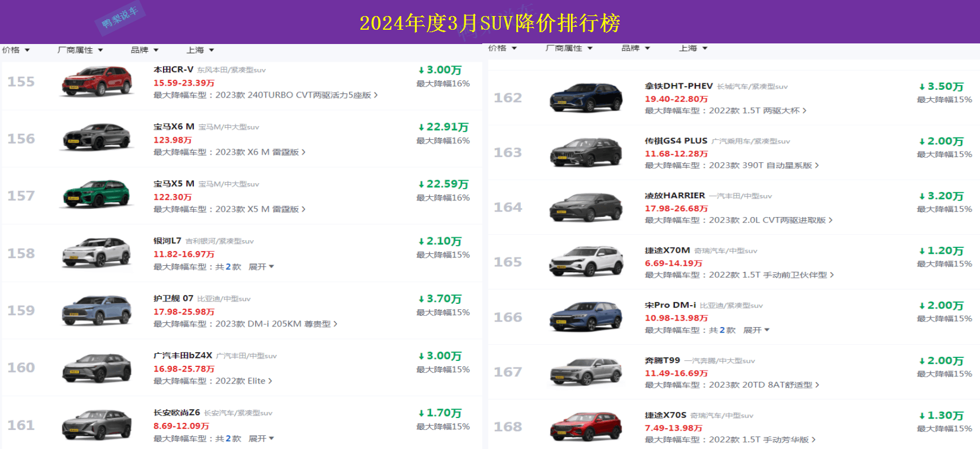This screenshot has width=980, height=449.
Task: Open the left 厂商属性 filter dropdown
Action: [x=80, y=51]
